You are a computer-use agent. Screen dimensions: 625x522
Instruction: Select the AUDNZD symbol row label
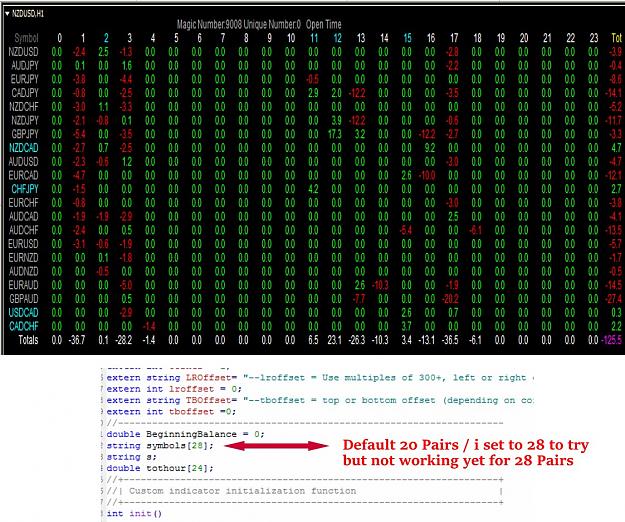(x=24, y=271)
